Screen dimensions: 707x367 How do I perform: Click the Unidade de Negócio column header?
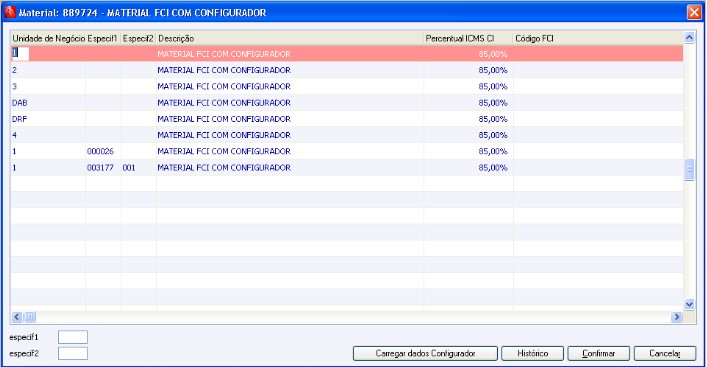[x=48, y=38]
